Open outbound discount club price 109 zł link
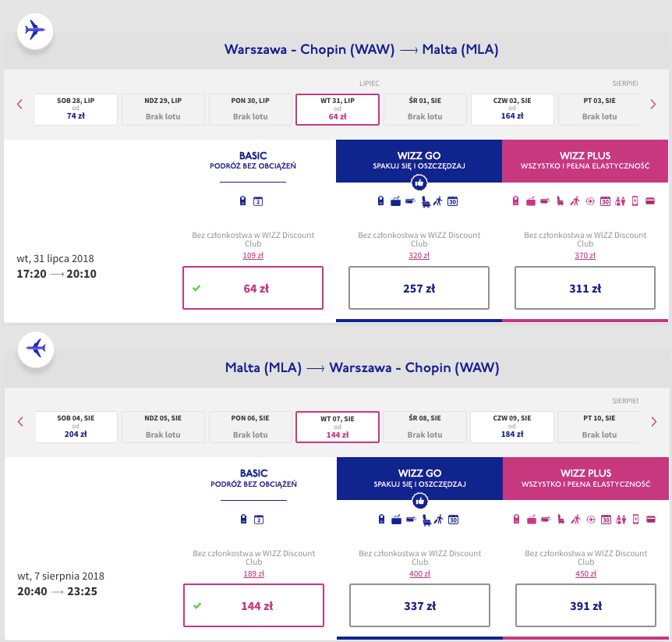The height and width of the screenshot is (642, 672). 253,256
